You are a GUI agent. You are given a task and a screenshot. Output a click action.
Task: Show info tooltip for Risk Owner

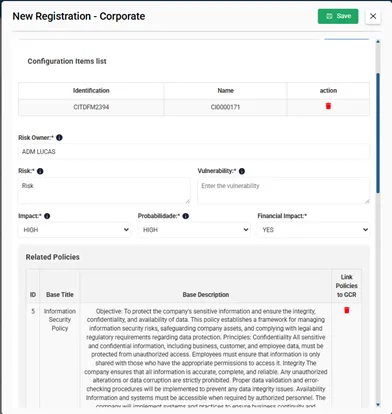point(59,138)
